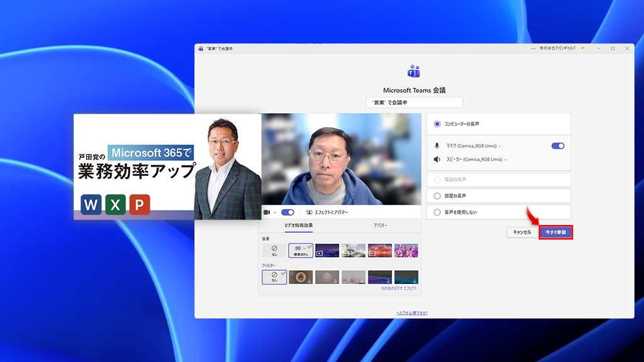
Task: Select the first mountain background with play icon
Action: [x=327, y=250]
